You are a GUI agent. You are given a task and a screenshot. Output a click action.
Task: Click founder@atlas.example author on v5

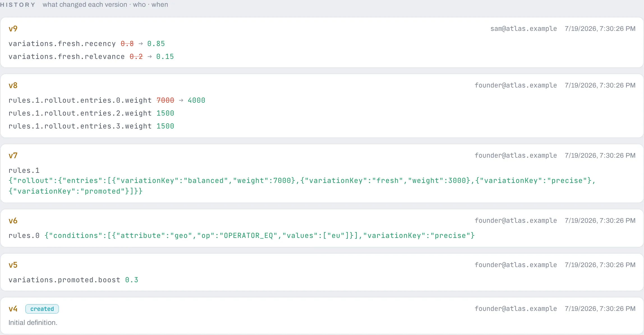click(516, 265)
